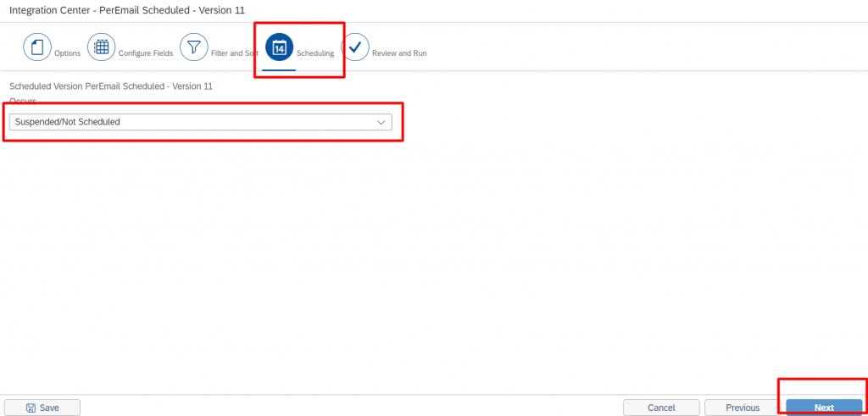Viewport: 868px width, 416px height.
Task: Go to the Review and Run step label
Action: point(399,53)
